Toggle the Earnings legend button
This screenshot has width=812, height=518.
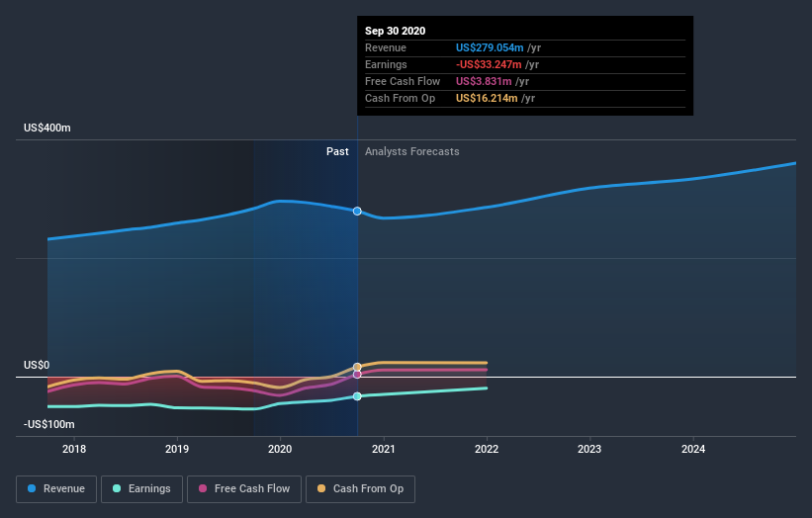[x=141, y=489]
